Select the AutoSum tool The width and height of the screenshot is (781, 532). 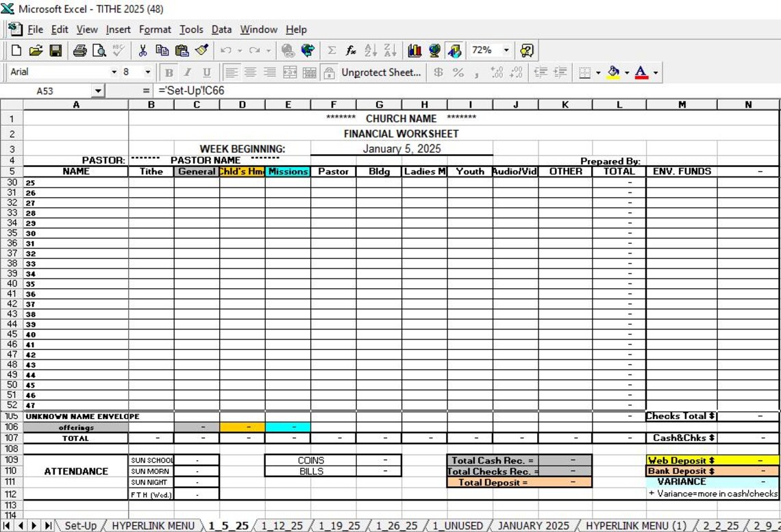(x=332, y=49)
